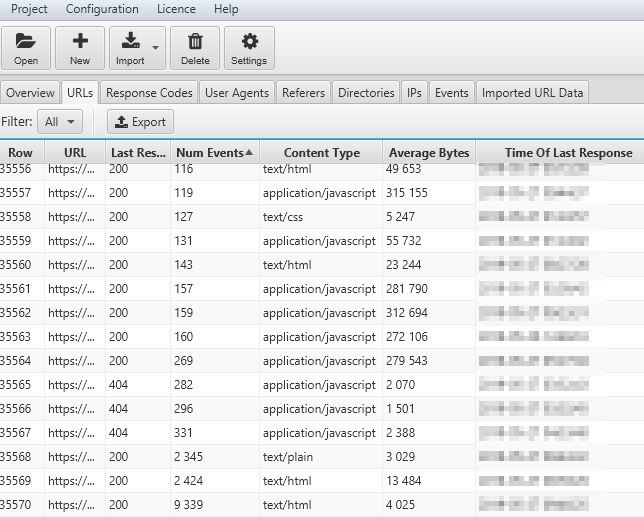Open the Configuration menu

(102, 9)
